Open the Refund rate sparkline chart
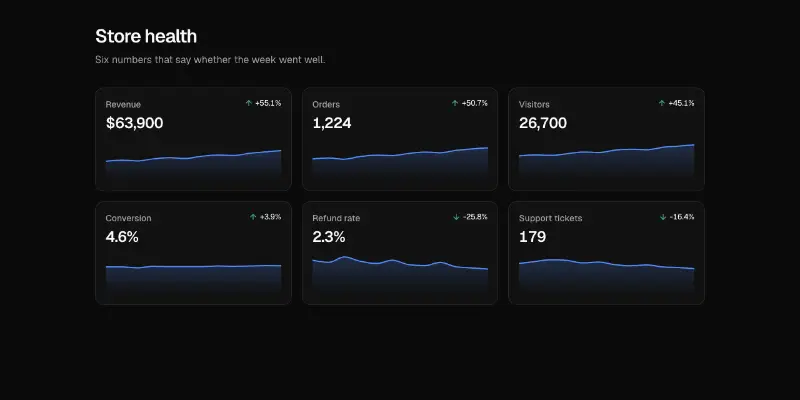This screenshot has width=800, height=400. pos(400,274)
